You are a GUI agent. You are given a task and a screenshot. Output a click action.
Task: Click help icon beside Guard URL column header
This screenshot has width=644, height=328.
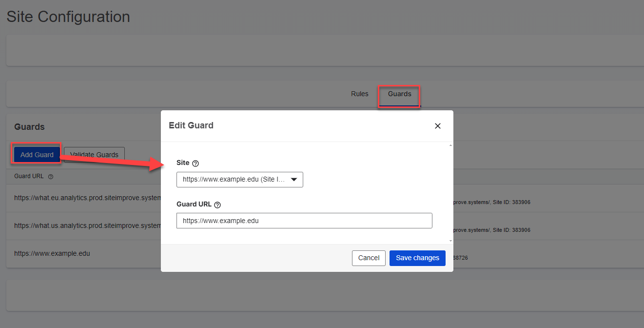(51, 177)
